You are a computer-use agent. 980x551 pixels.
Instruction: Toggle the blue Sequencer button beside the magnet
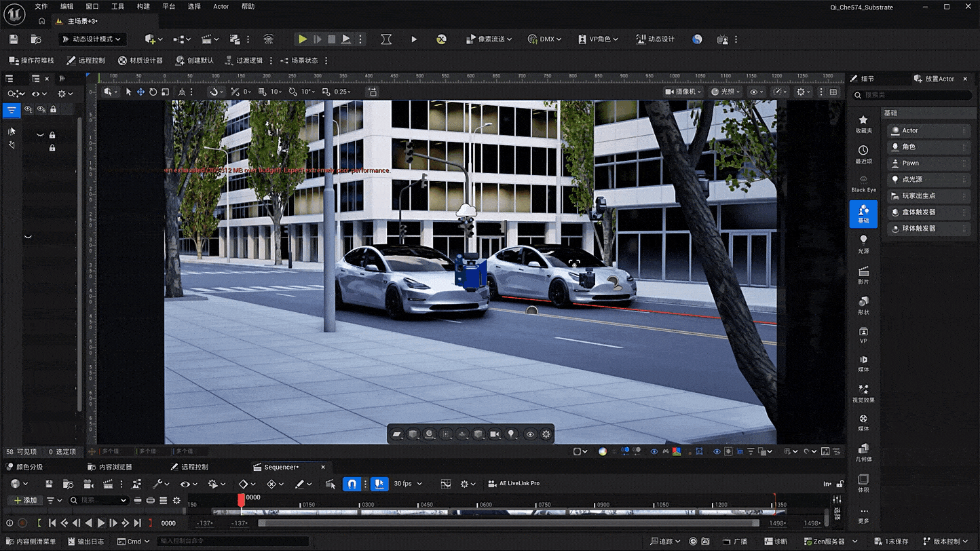pos(379,484)
